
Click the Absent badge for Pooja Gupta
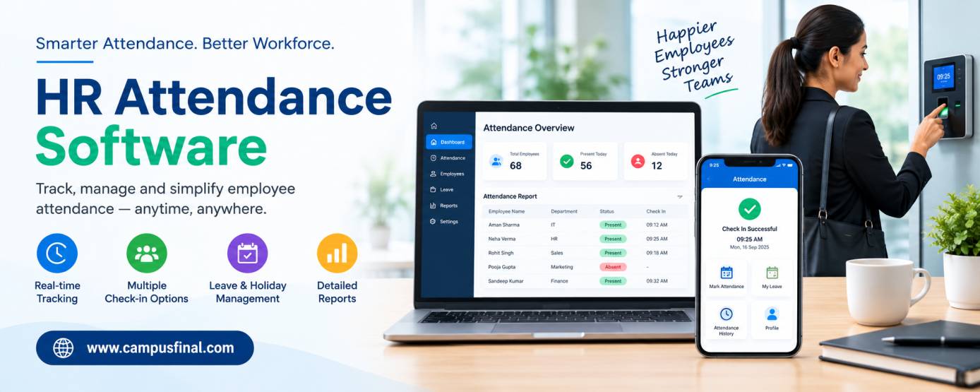(613, 267)
